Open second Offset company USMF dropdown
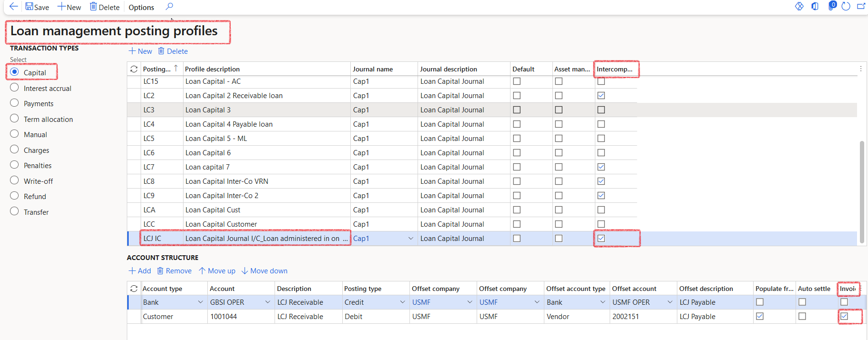The image size is (868, 340). (537, 302)
